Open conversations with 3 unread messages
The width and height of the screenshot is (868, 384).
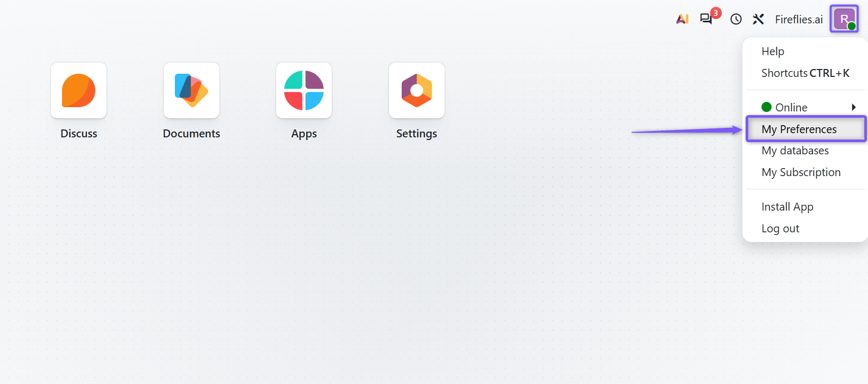coord(707,19)
